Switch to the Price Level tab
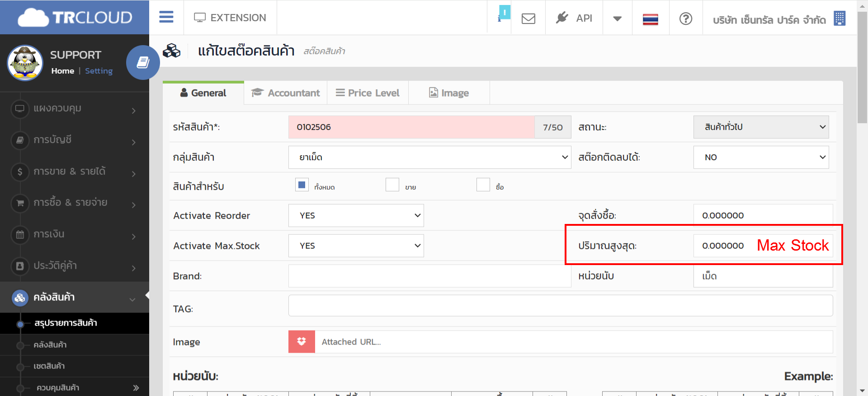Screen dimensions: 868x396 pyautogui.click(x=368, y=93)
